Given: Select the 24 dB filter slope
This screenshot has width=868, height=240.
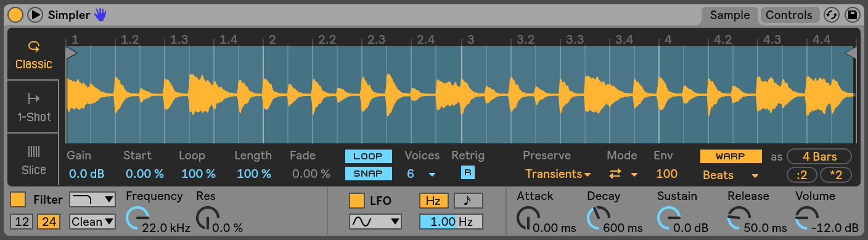Looking at the screenshot, I should (48, 222).
